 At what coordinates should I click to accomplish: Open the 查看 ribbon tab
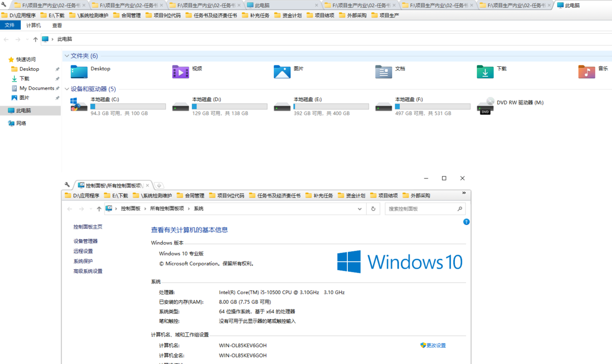click(x=57, y=25)
